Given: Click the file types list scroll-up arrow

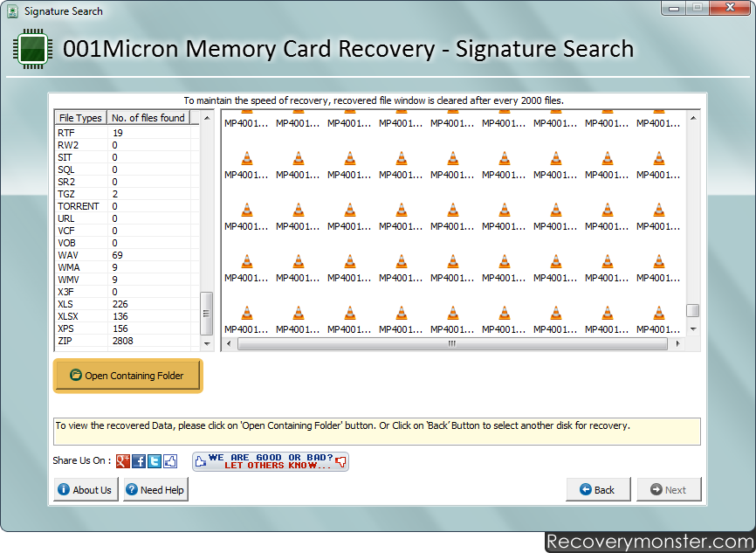Looking at the screenshot, I should (x=207, y=118).
